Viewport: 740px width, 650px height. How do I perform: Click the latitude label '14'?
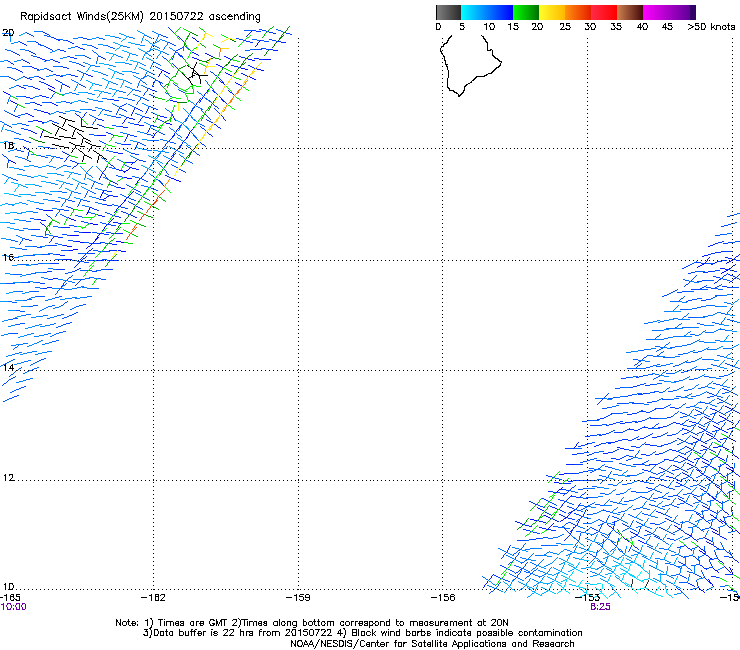[x=8, y=367]
